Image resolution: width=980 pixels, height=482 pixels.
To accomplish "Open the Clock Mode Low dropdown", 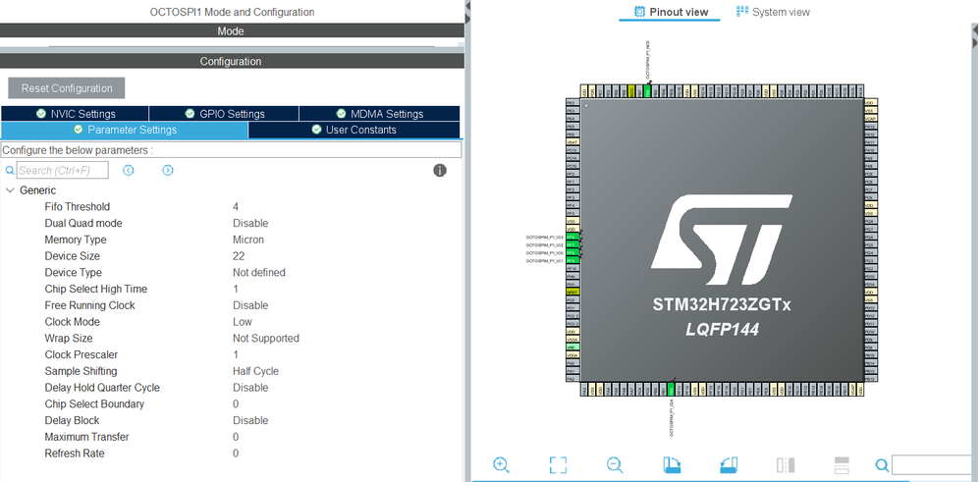I will (243, 322).
